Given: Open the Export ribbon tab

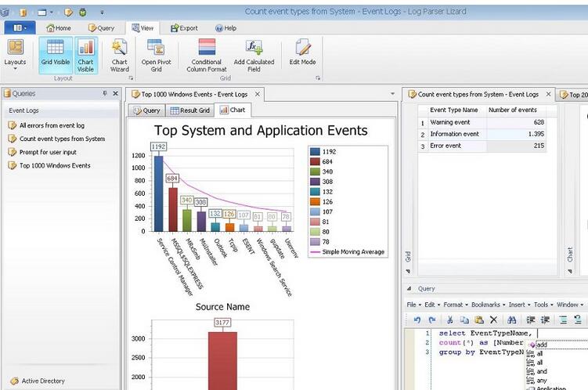Looking at the screenshot, I should 184,28.
